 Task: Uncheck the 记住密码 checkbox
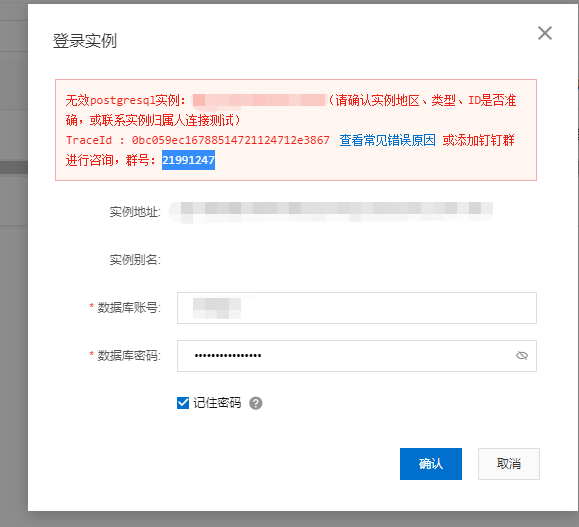coord(183,403)
